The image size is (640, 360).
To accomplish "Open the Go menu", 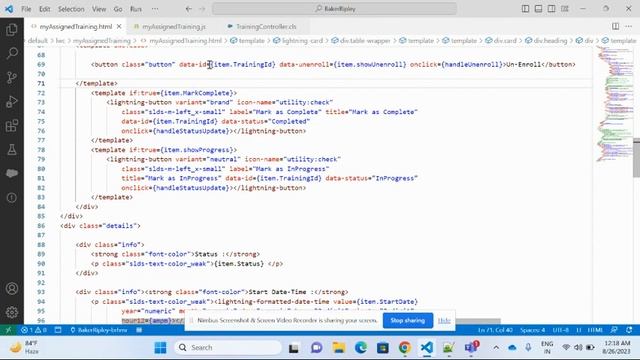I will point(118,9).
